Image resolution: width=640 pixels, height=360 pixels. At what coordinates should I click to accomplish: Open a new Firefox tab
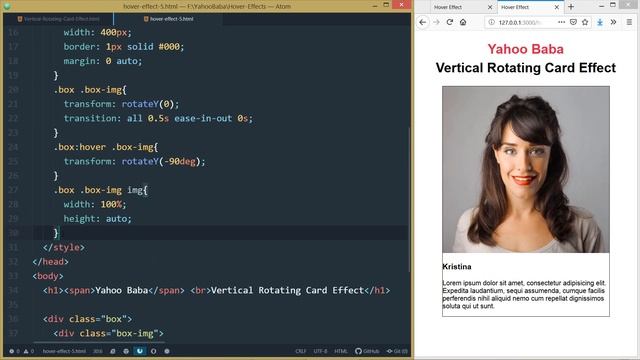pyautogui.click(x=571, y=7)
